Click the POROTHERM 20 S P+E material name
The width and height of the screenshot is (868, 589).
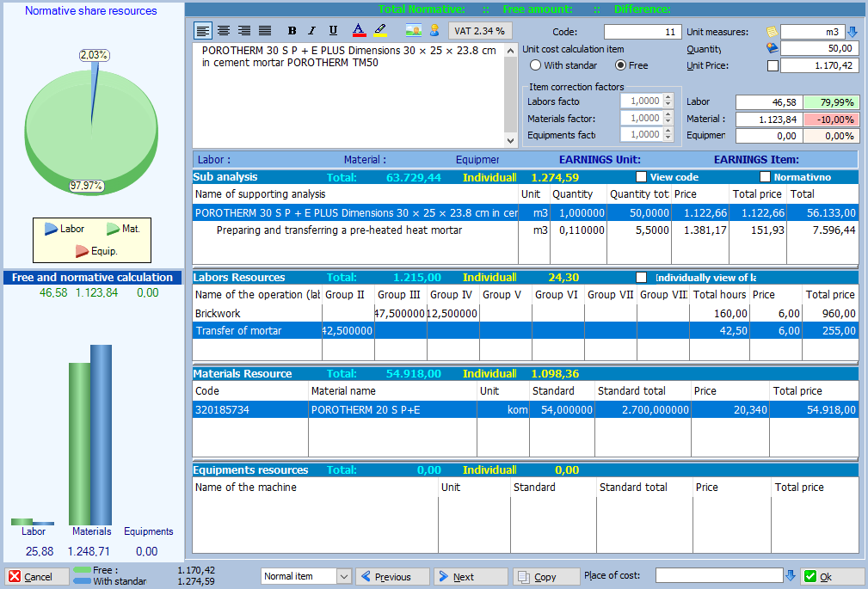tap(392, 409)
